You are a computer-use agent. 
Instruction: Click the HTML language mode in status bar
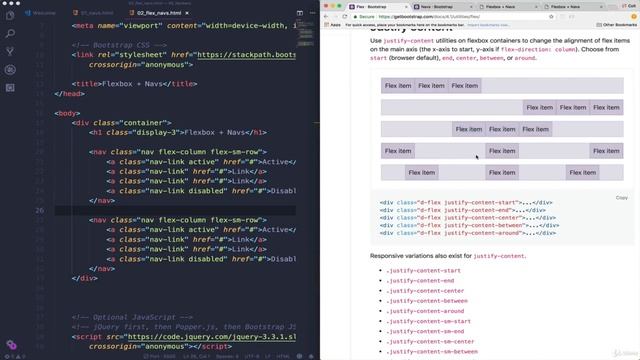pos(283,356)
